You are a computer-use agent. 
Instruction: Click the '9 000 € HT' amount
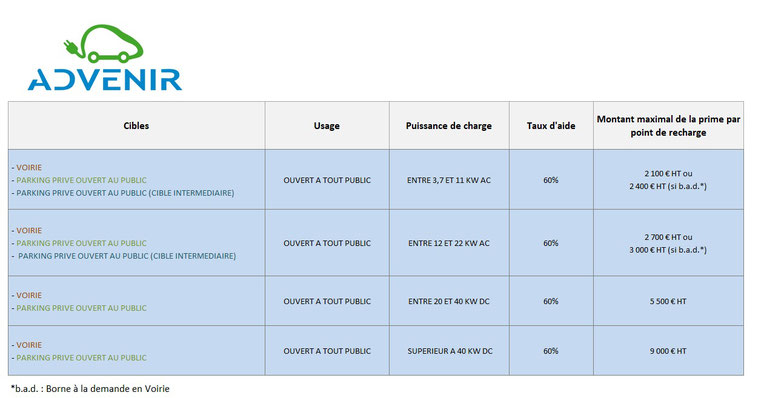point(668,351)
